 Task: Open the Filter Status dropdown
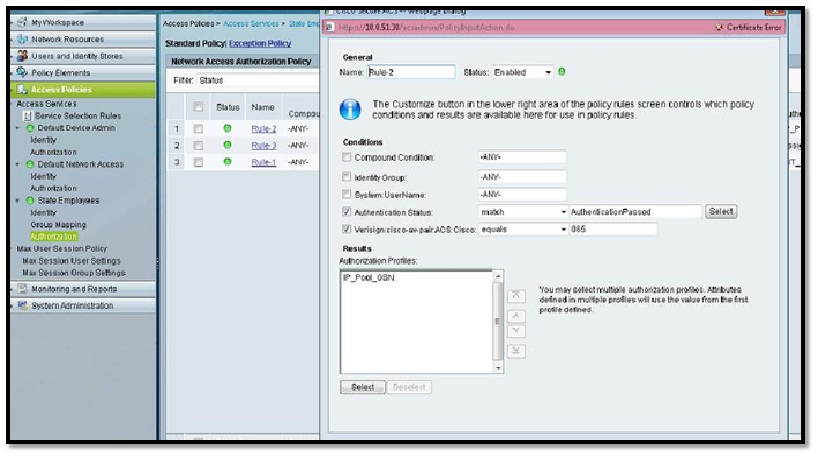(x=258, y=80)
